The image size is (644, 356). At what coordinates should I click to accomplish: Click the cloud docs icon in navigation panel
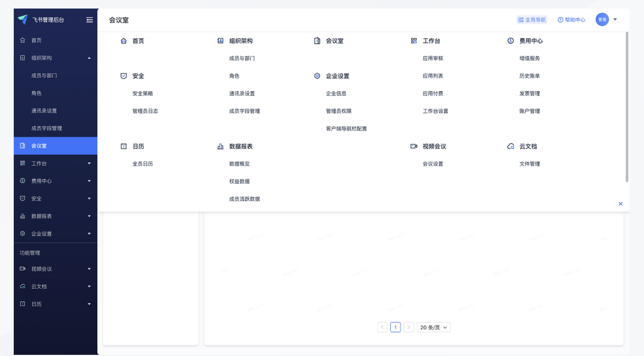pyautogui.click(x=510, y=147)
